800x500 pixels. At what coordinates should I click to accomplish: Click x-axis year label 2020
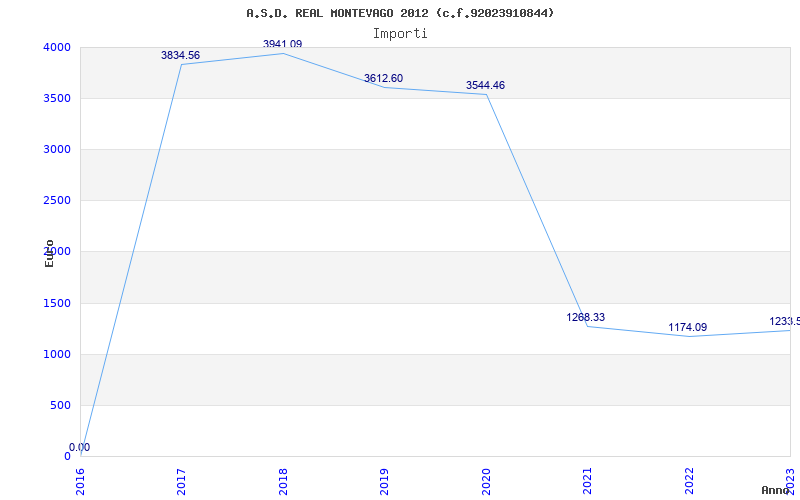point(486,482)
